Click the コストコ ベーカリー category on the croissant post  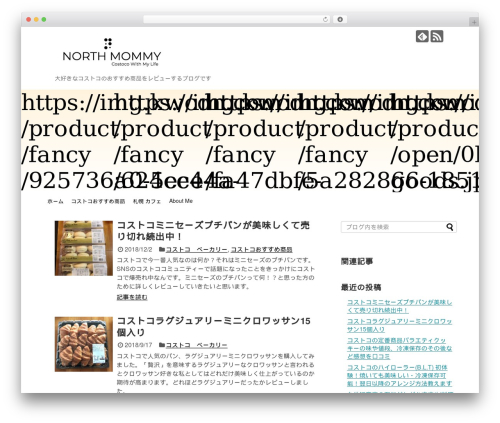197,345
